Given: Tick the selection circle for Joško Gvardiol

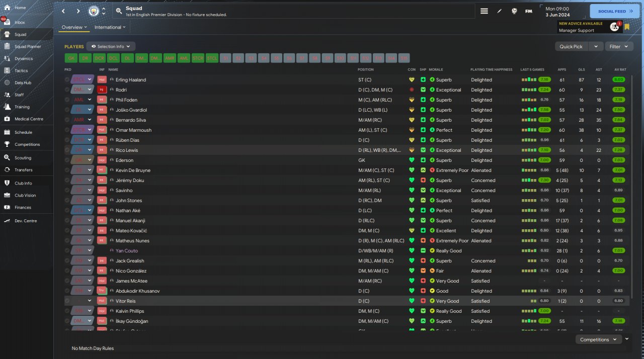Looking at the screenshot, I should 67,110.
